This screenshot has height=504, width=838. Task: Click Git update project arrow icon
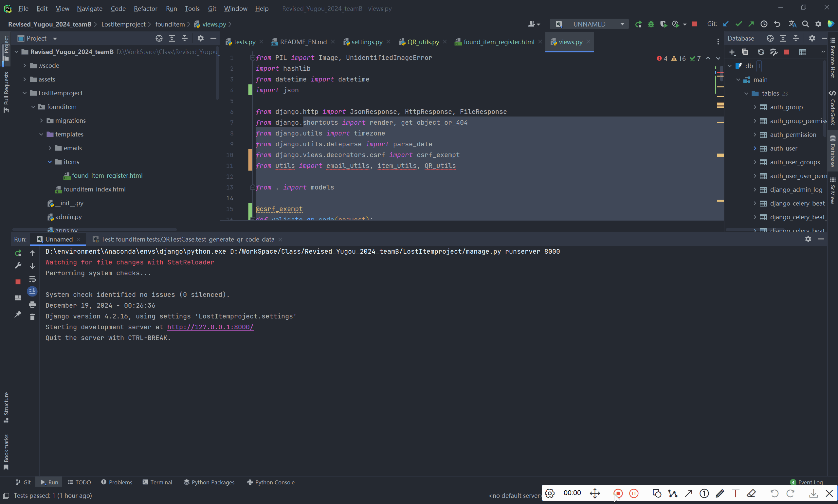coord(726,24)
